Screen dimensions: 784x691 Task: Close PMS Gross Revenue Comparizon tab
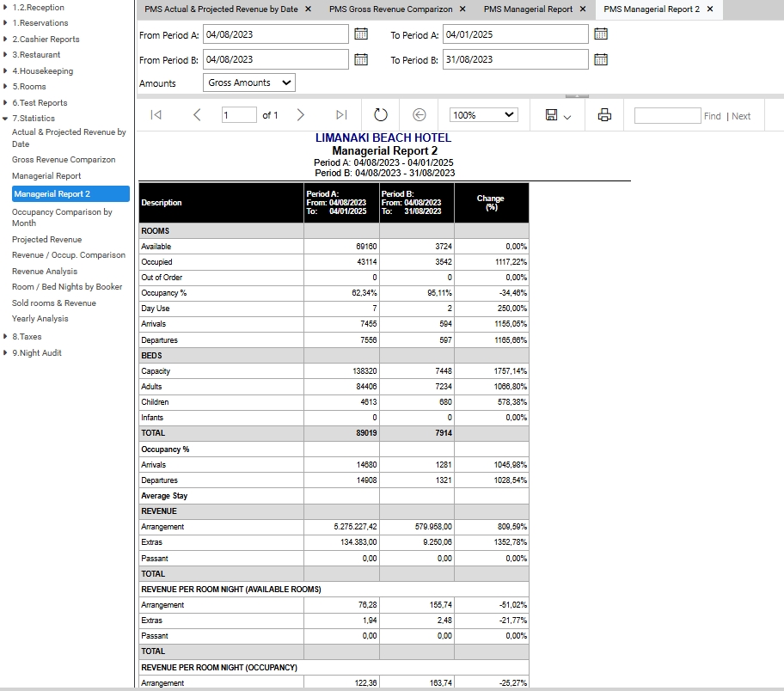462,9
